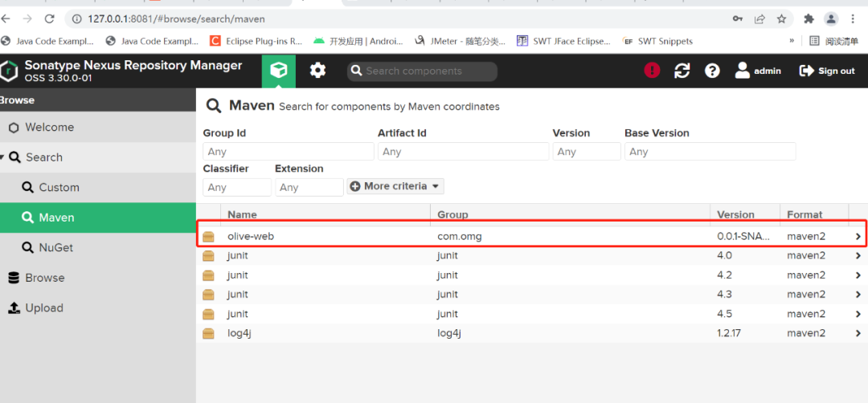
Task: Click the red system alert icon
Action: (652, 70)
